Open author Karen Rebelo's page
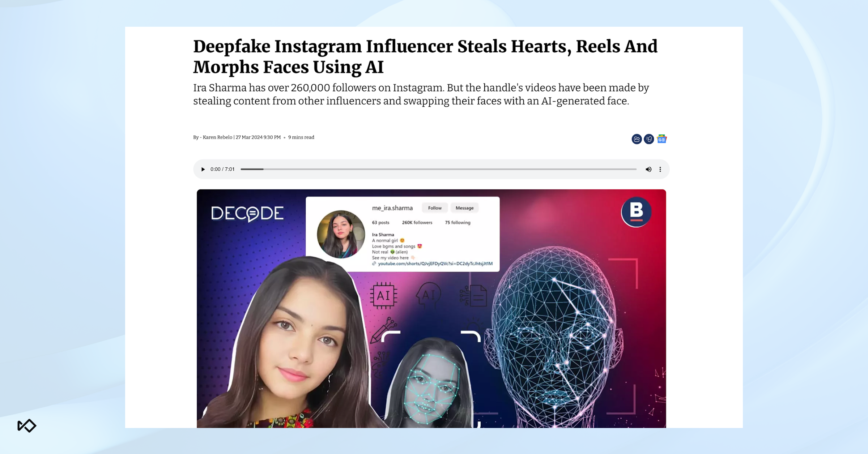This screenshot has height=454, width=868. [217, 137]
